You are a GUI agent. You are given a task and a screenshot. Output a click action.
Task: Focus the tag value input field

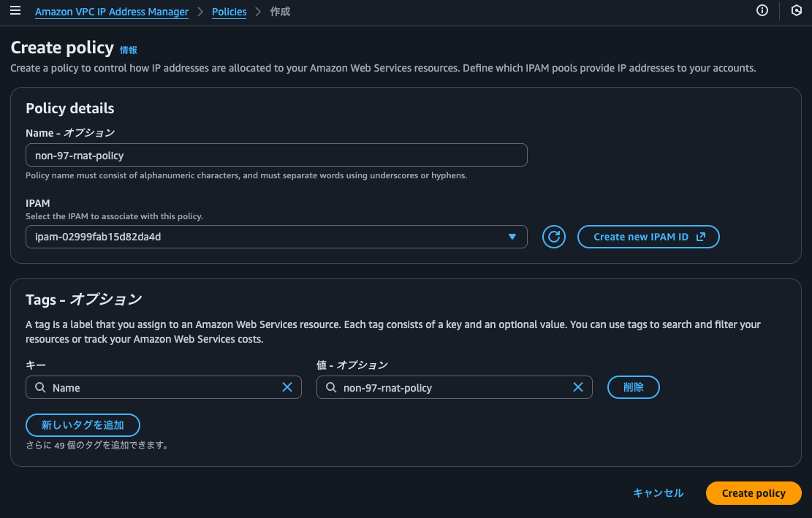coord(453,387)
